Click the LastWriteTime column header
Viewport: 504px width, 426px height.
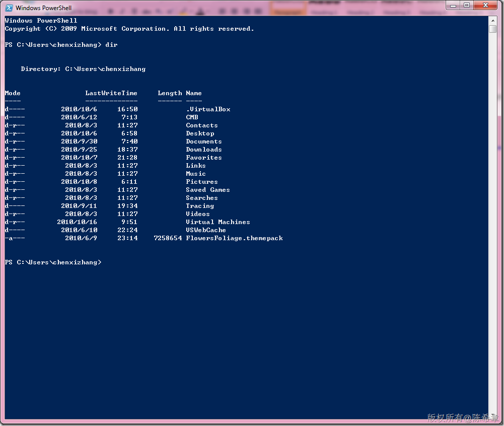[x=111, y=93]
